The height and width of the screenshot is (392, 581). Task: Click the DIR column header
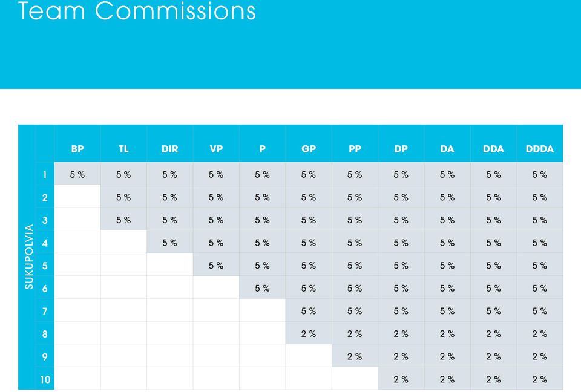pyautogui.click(x=169, y=149)
